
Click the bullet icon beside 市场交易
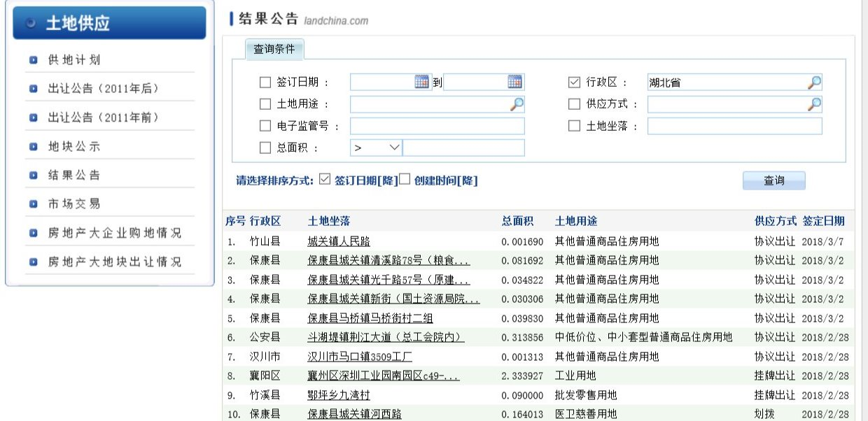34,204
